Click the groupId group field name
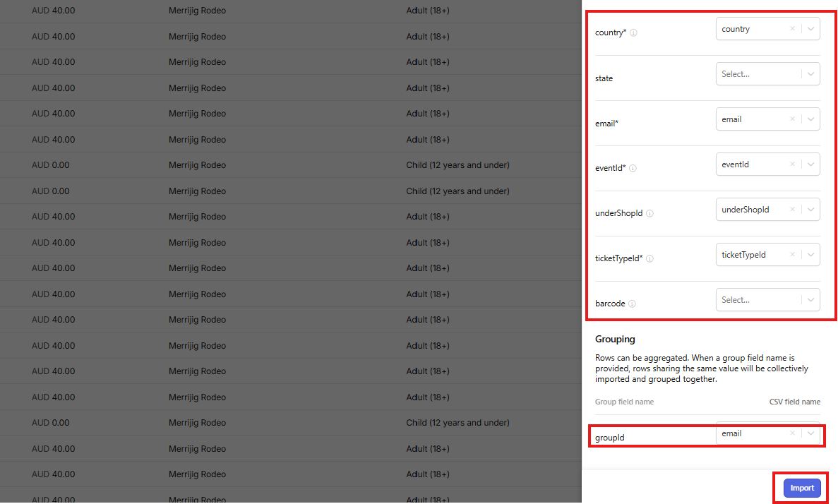 click(610, 437)
